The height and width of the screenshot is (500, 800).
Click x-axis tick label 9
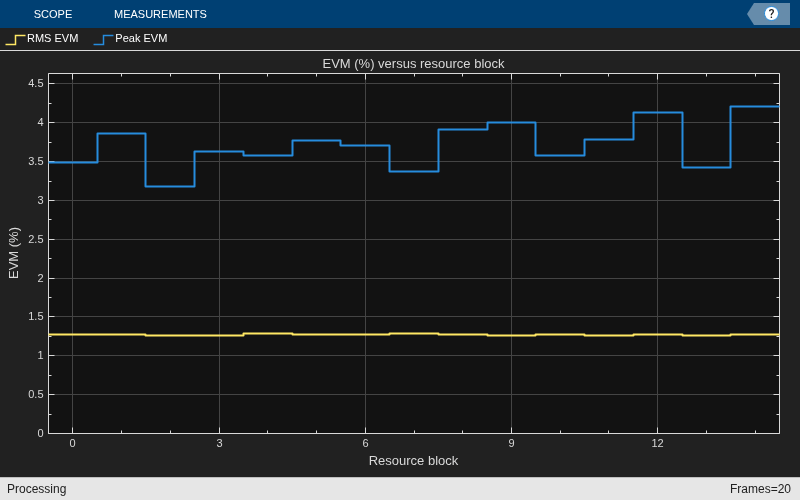click(511, 443)
